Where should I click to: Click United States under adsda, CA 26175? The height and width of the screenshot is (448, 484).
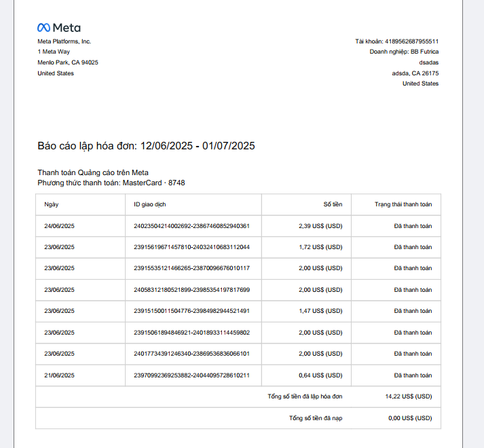point(420,83)
